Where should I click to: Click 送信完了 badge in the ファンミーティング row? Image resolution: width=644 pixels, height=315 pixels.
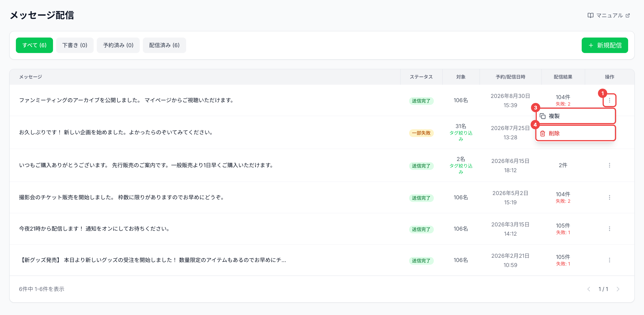click(421, 101)
